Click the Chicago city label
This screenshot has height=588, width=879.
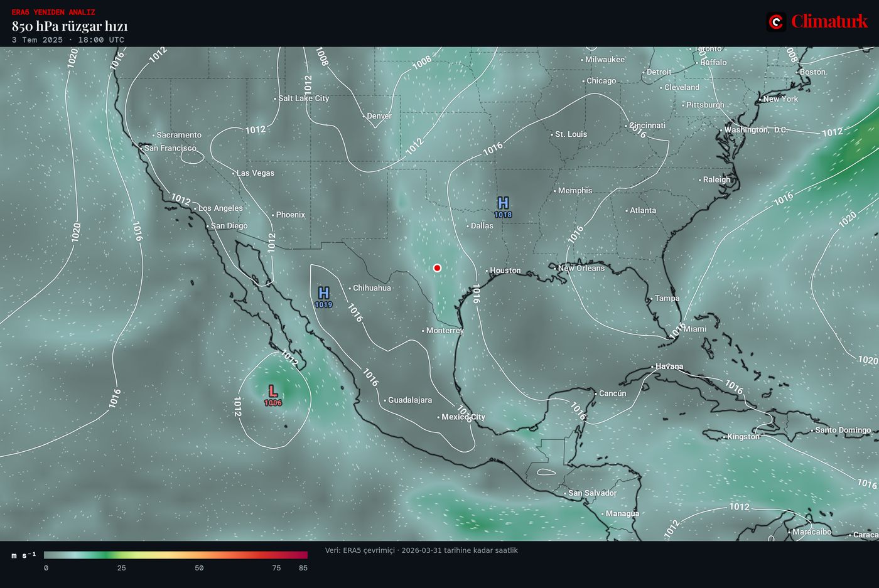click(x=601, y=80)
